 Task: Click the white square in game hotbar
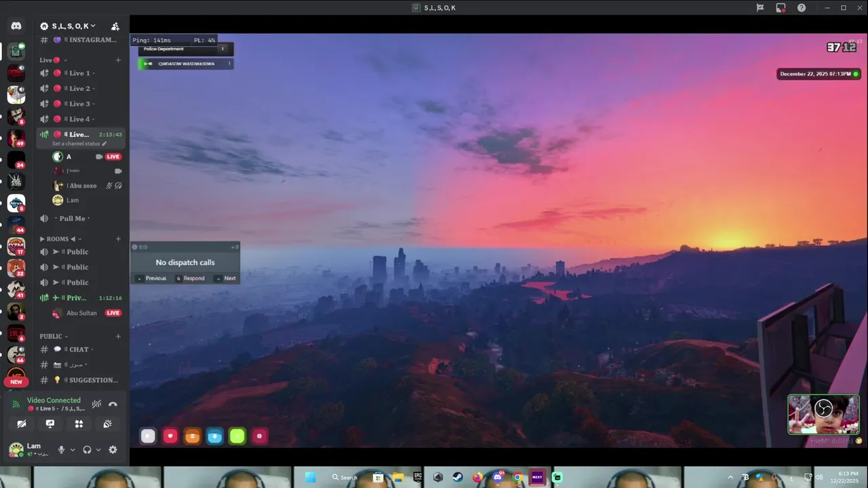tap(148, 436)
